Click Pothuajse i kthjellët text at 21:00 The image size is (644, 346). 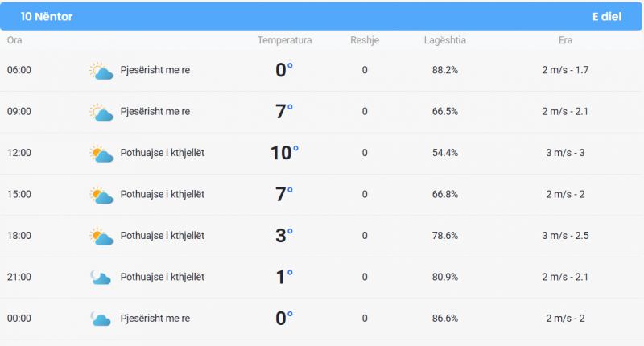coord(163,277)
